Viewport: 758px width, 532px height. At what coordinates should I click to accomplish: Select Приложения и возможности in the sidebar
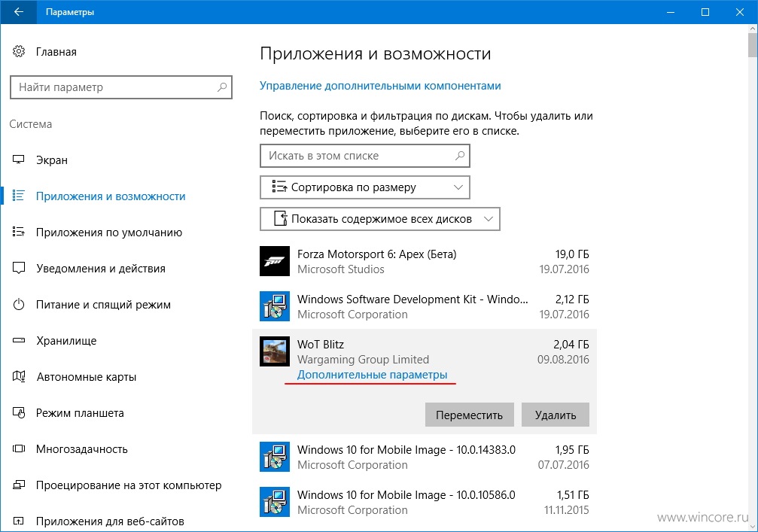[111, 196]
